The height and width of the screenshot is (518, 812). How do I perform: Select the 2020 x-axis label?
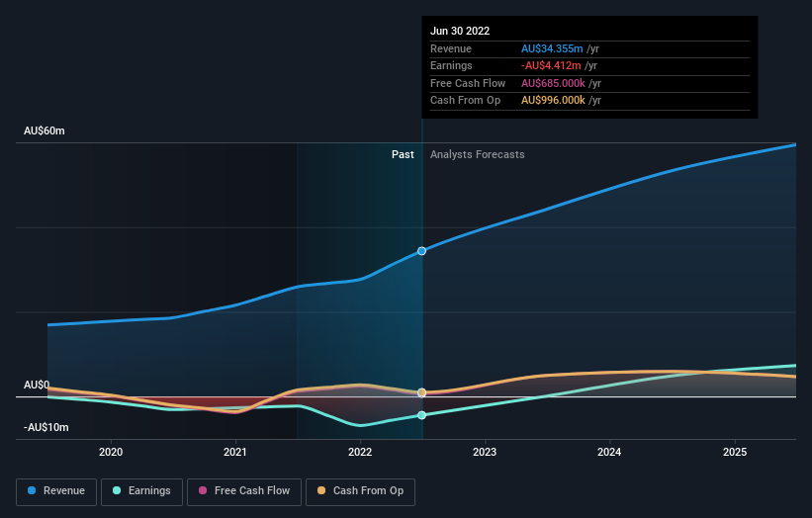(111, 452)
